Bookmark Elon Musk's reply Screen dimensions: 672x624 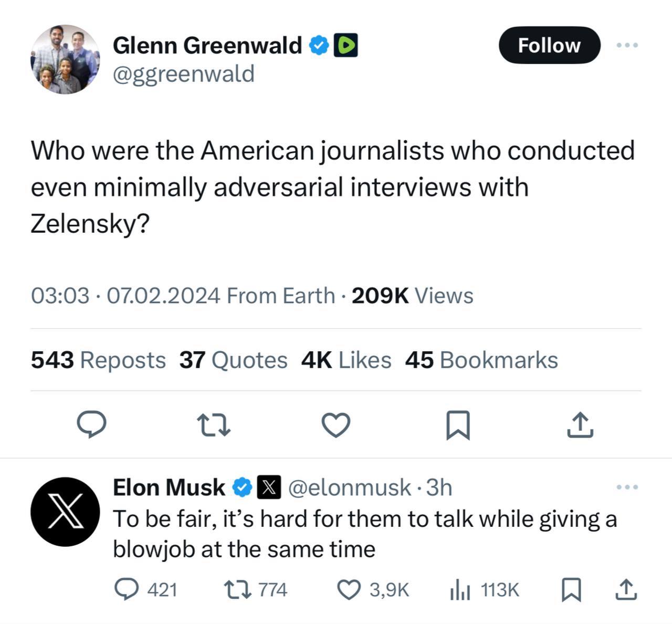pyautogui.click(x=571, y=589)
